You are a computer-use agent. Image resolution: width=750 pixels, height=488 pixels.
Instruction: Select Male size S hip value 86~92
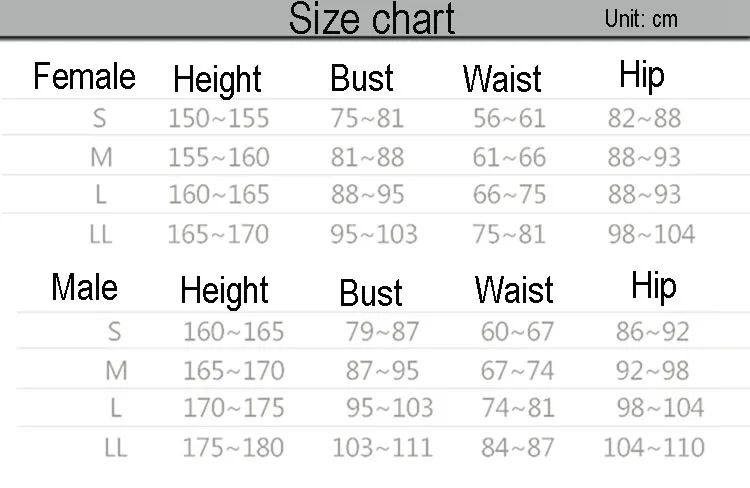pyautogui.click(x=652, y=332)
